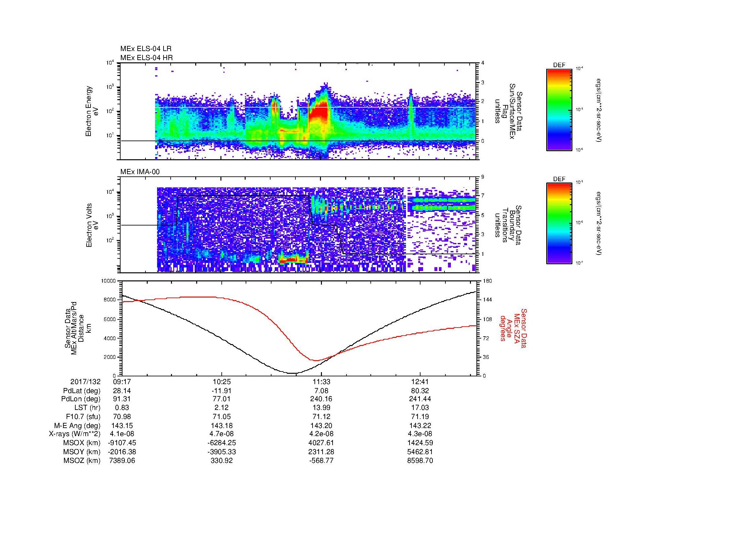Click the 'M-E Ang (deg)' row label
The width and height of the screenshot is (756, 534).
coord(77,425)
